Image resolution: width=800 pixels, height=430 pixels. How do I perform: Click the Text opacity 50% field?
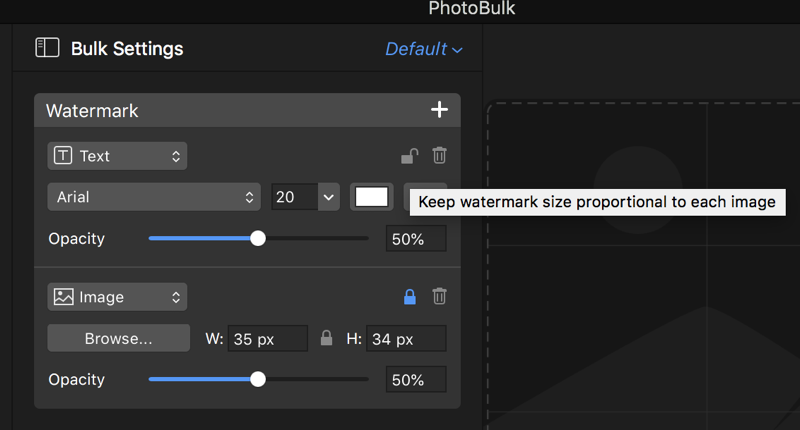tap(416, 239)
